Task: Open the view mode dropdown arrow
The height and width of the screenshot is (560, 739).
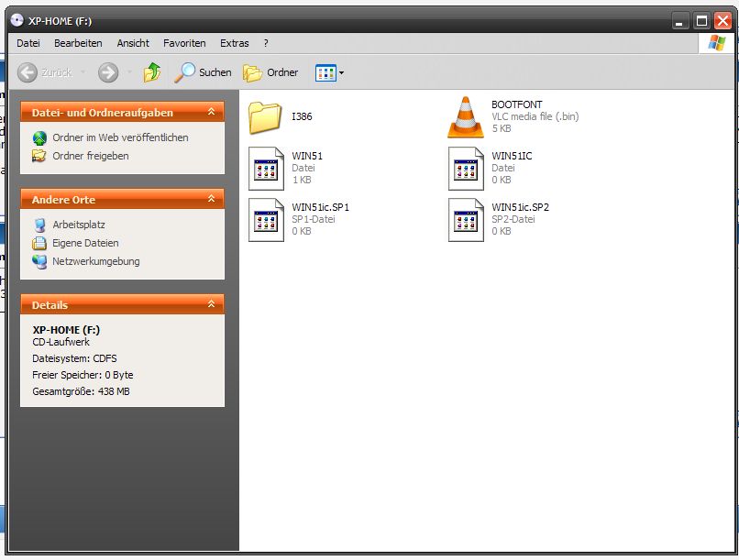Action: 342,73
